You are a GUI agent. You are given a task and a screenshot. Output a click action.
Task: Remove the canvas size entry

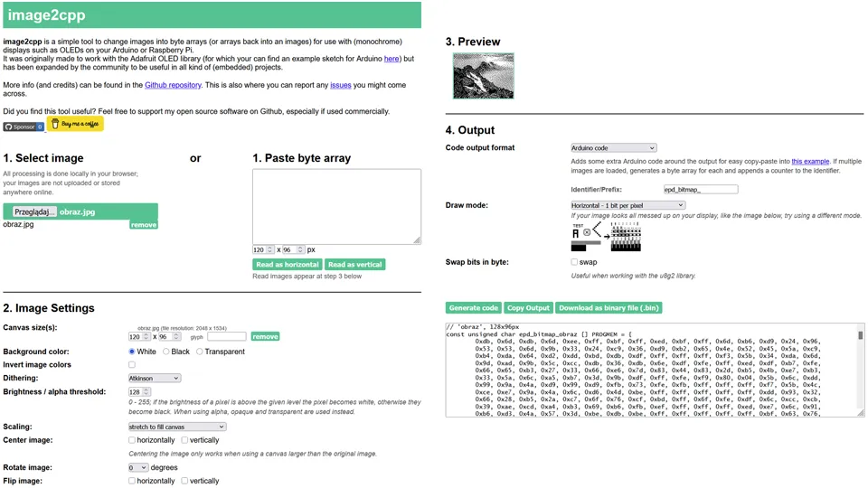pos(265,336)
